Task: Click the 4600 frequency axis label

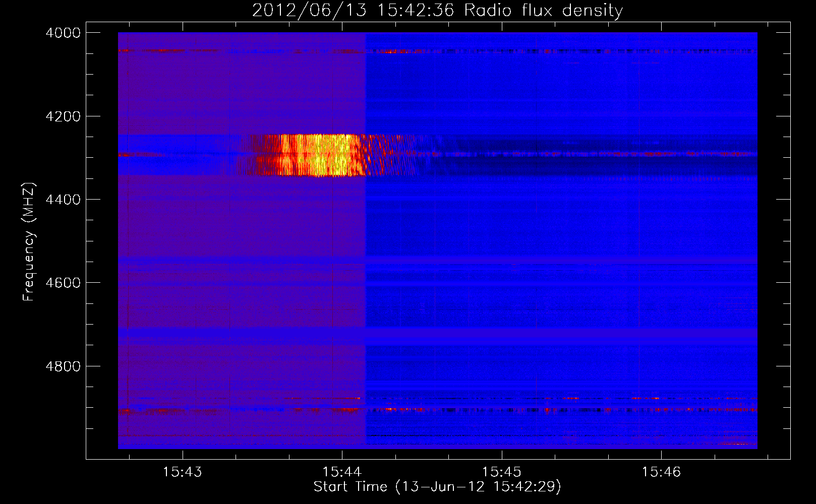Action: tap(63, 283)
